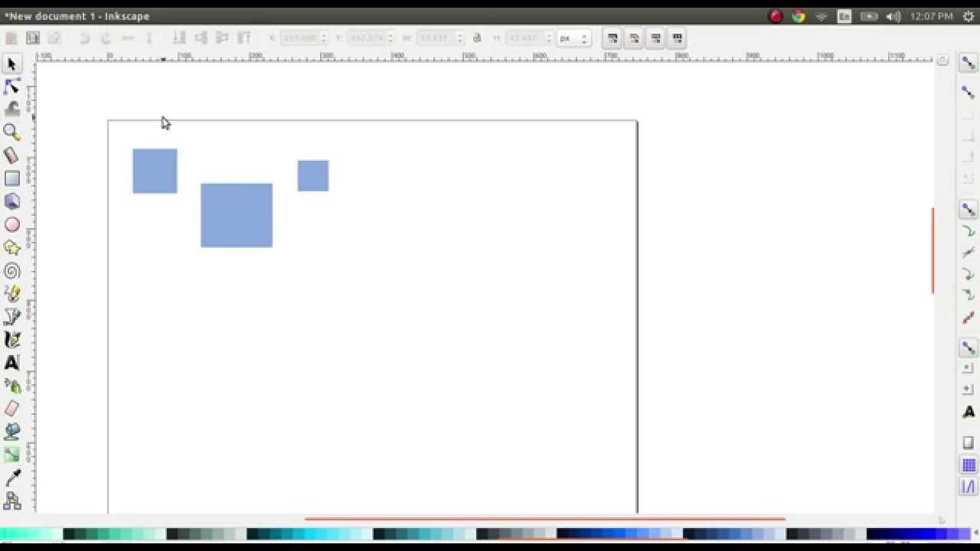Toggle snap to paths
This screenshot has height=551, width=980.
969,231
